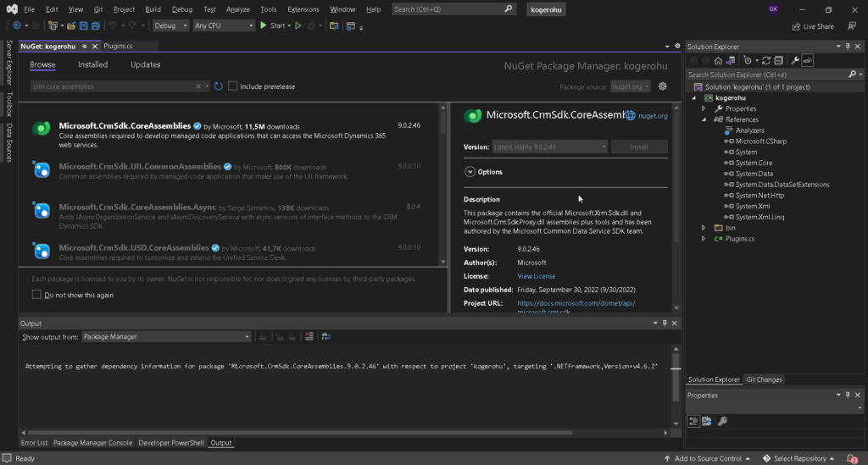Toggle Preview Selected Items icon in Solution Explorer

pos(808,60)
